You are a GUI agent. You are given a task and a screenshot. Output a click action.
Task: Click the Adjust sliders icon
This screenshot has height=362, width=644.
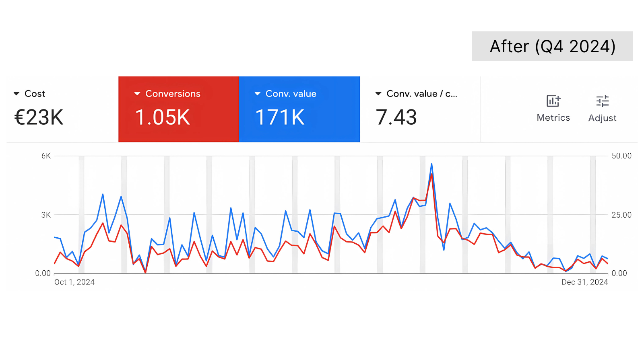click(602, 101)
